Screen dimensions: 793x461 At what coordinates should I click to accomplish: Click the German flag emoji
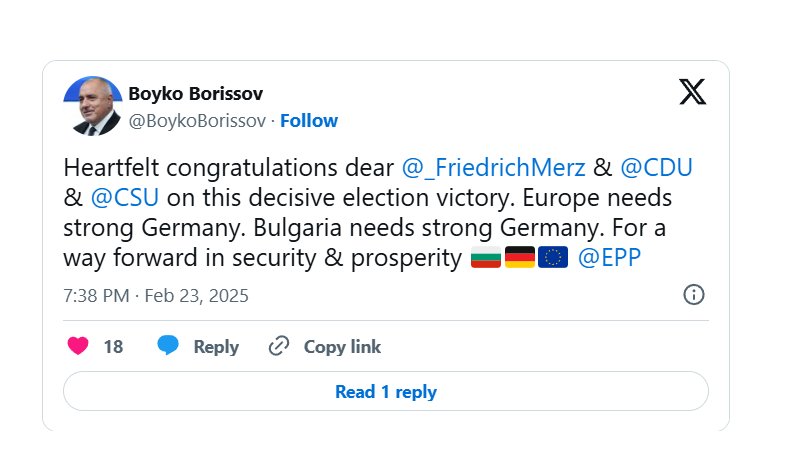520,258
